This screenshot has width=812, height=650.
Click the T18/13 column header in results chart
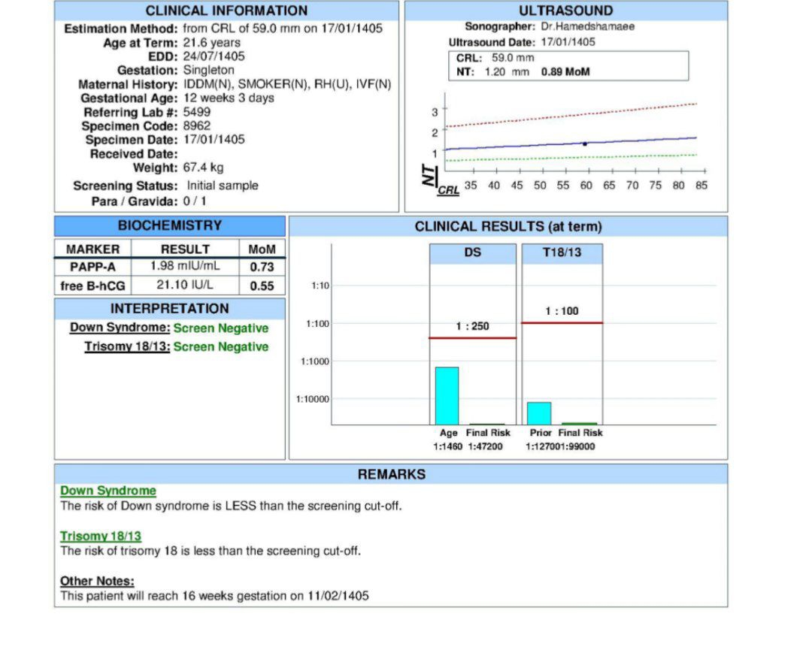(562, 253)
